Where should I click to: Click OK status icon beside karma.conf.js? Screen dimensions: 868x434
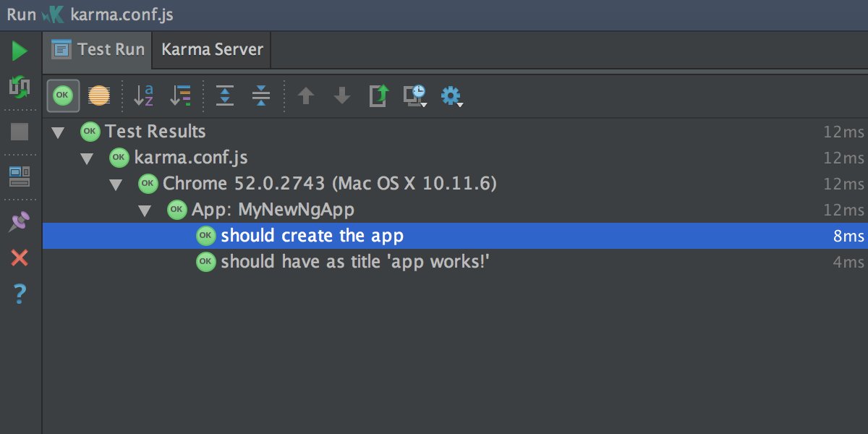[119, 158]
